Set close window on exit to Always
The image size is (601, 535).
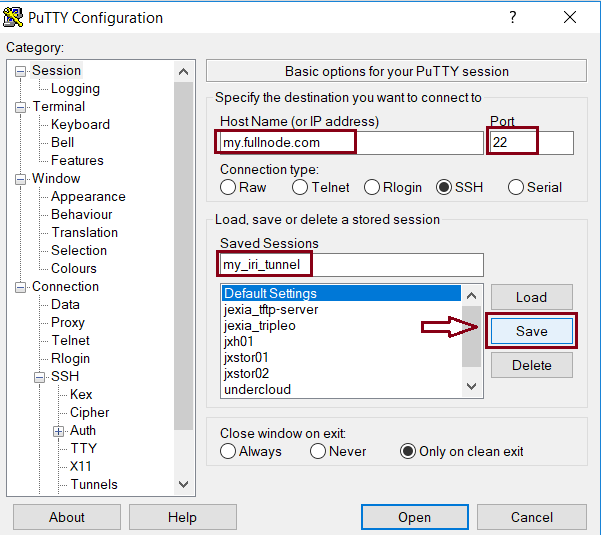tap(228, 451)
